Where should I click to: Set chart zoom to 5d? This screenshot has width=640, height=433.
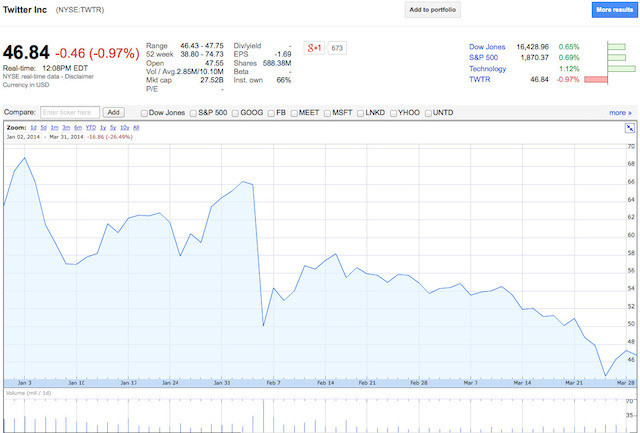pyautogui.click(x=44, y=128)
